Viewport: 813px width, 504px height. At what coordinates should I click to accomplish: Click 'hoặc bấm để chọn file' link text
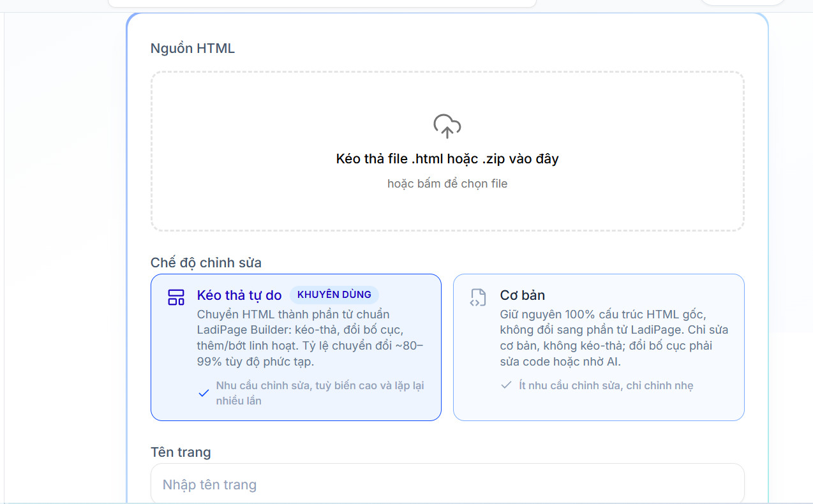tap(447, 184)
